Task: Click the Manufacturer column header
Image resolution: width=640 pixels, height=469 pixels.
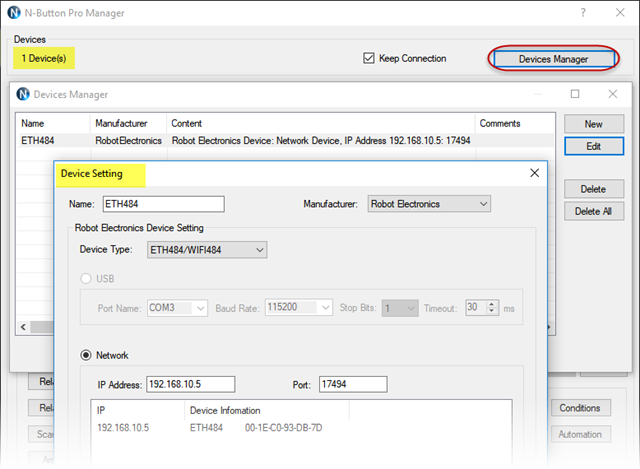Action: point(128,123)
